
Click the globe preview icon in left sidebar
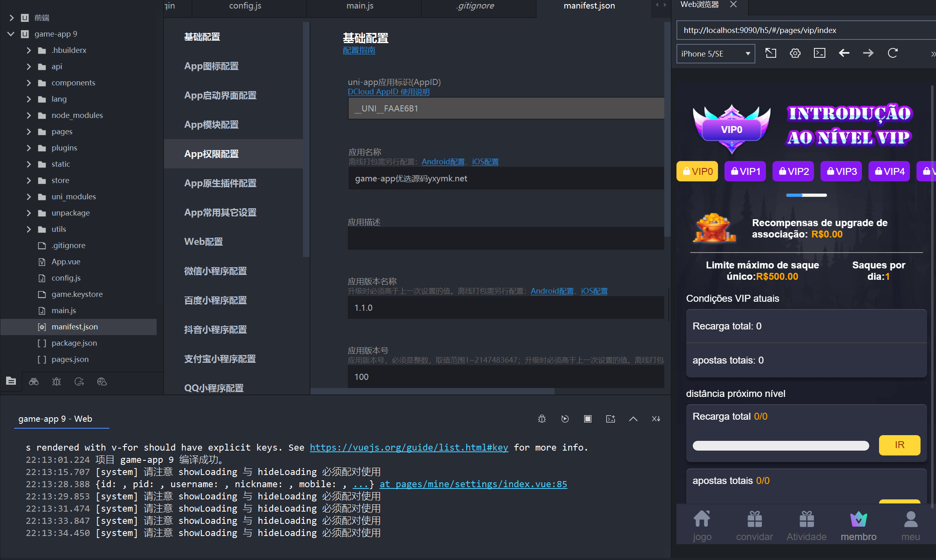point(102,381)
